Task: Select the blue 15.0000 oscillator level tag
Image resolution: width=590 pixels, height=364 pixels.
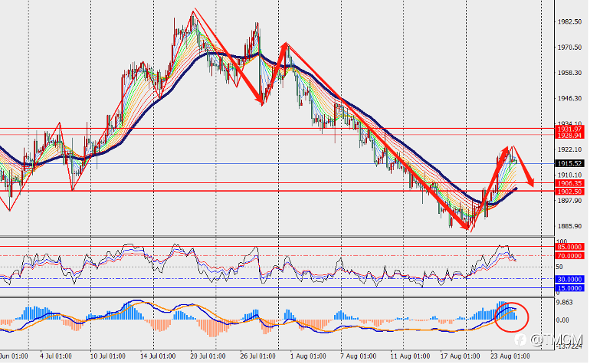Action: pos(569,288)
